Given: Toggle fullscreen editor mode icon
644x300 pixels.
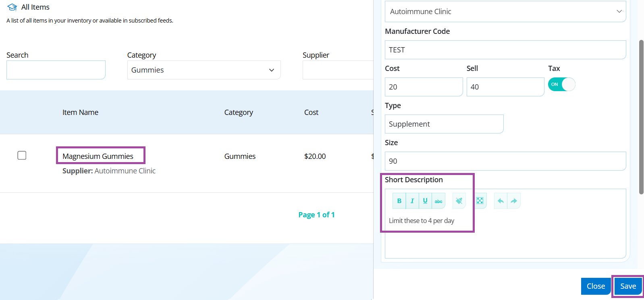Looking at the screenshot, I should (x=480, y=201).
